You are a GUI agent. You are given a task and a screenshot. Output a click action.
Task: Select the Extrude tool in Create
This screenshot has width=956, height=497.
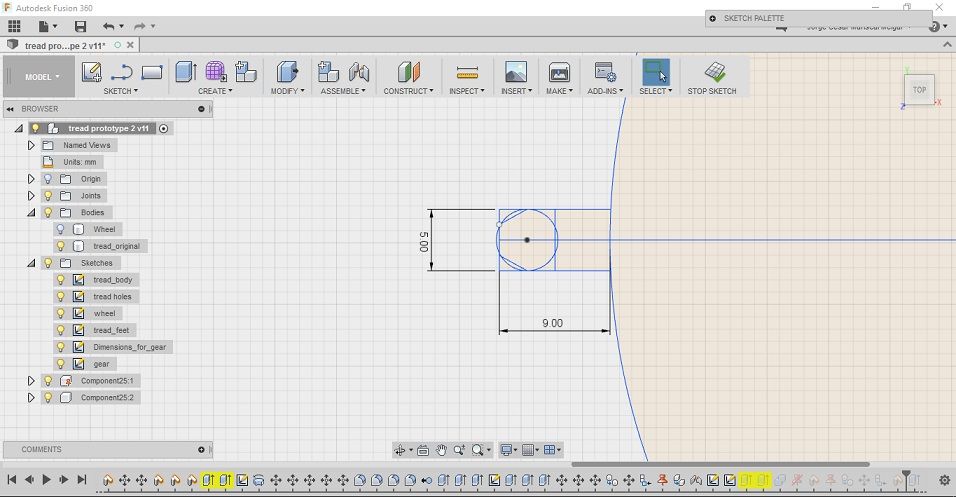[185, 72]
